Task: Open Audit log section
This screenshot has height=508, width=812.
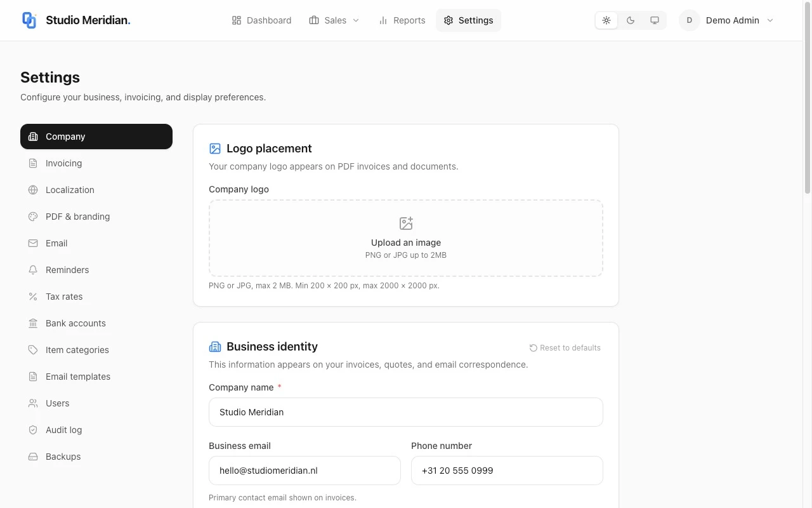Action: [96, 430]
